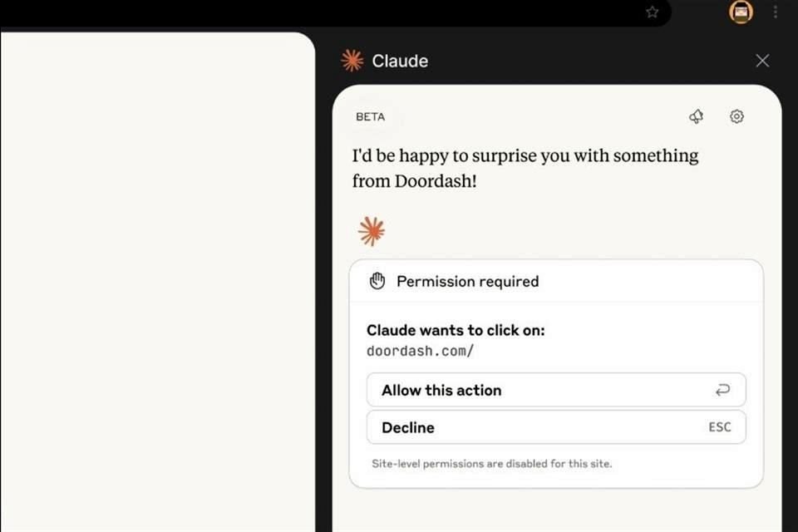
Task: Close the Claude side panel
Action: 762,61
